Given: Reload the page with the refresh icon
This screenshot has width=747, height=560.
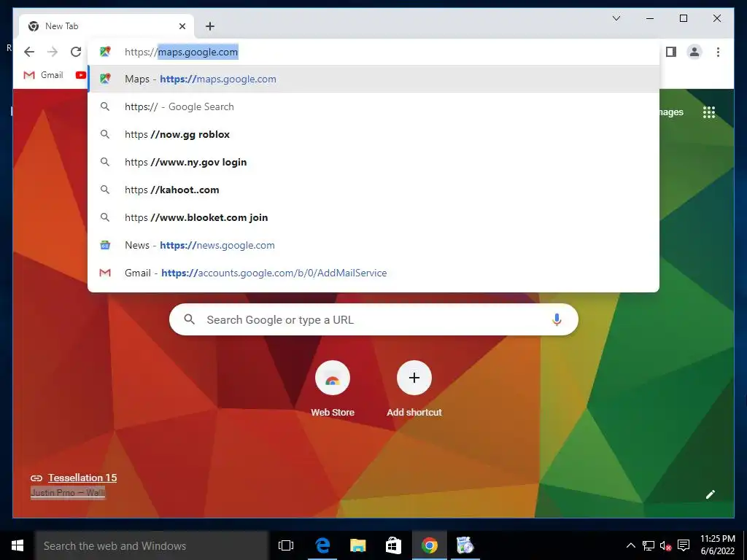Looking at the screenshot, I should coord(76,52).
